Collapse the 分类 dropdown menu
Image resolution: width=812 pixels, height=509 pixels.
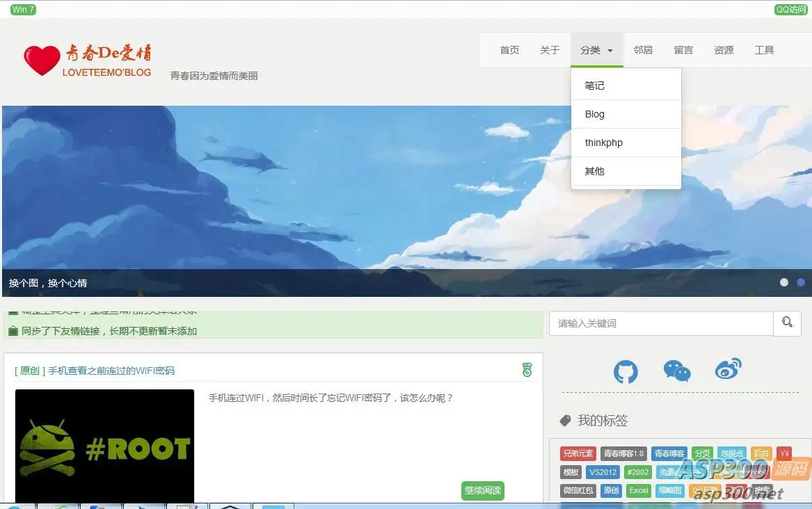(x=596, y=50)
